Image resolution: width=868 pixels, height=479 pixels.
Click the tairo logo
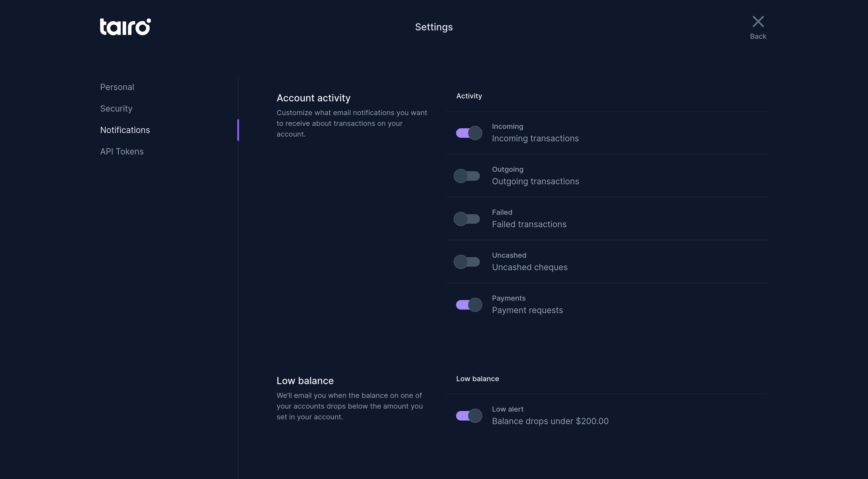pos(125,27)
